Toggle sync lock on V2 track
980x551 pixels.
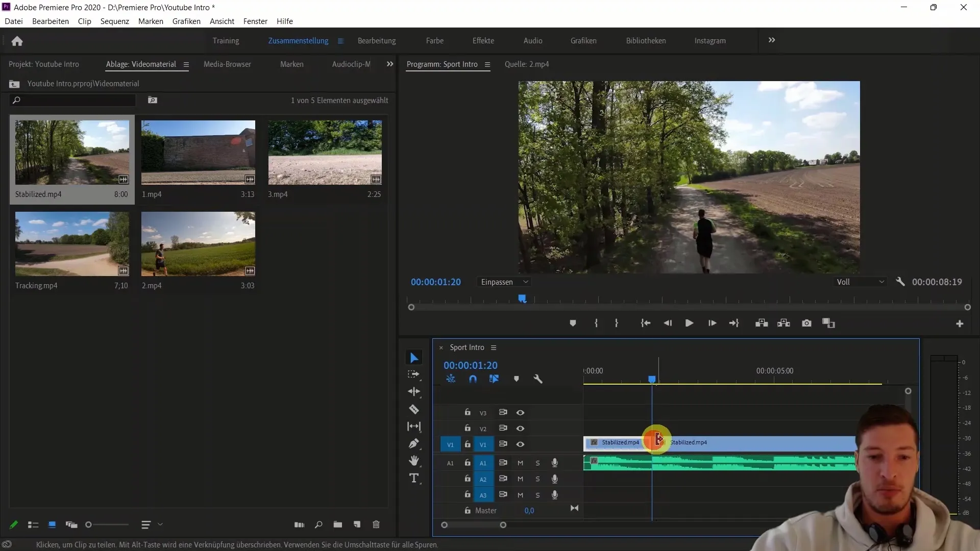coord(503,428)
